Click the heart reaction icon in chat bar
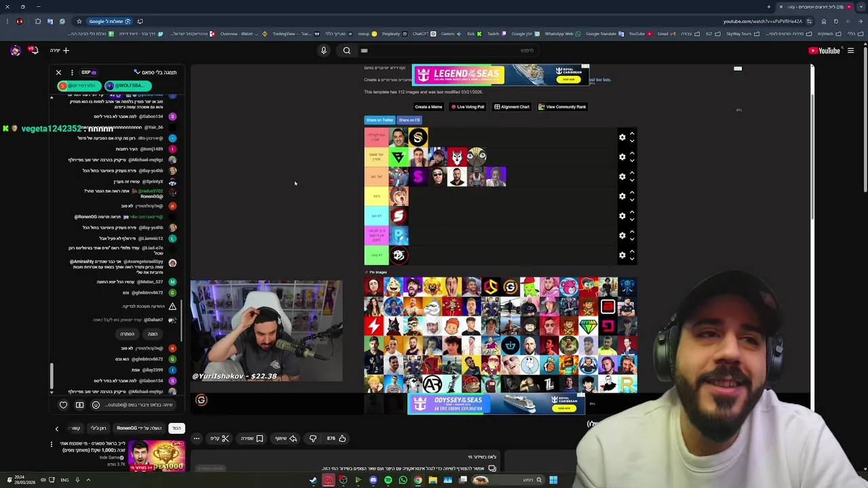The image size is (868, 488). 63,405
